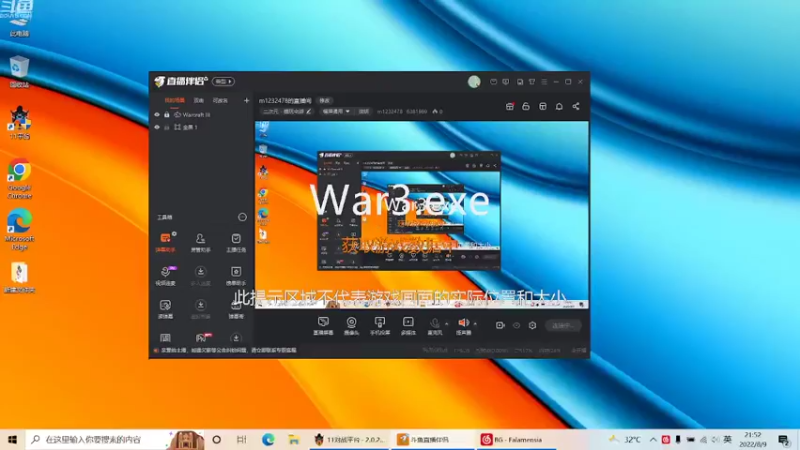This screenshot has height=450, width=800.
Task: Share the live room via the share icon
Action: click(x=576, y=106)
